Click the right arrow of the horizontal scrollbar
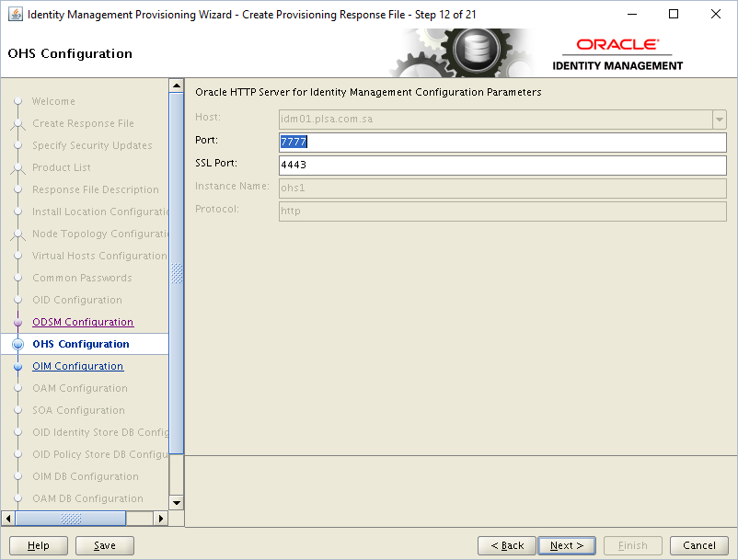This screenshot has height=560, width=738. [160, 518]
